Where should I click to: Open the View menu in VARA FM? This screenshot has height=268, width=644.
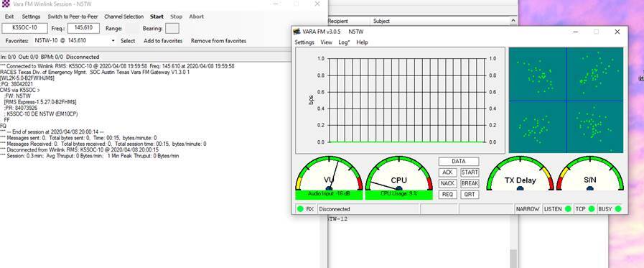click(326, 42)
